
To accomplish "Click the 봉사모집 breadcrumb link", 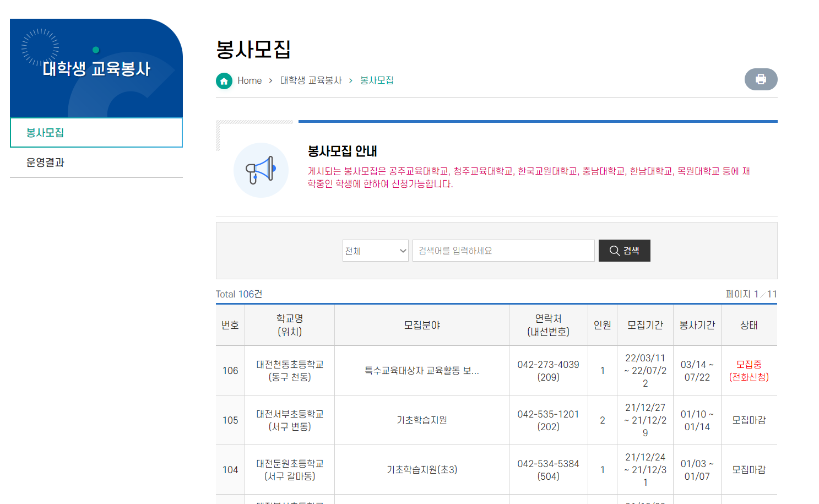I will (x=377, y=81).
